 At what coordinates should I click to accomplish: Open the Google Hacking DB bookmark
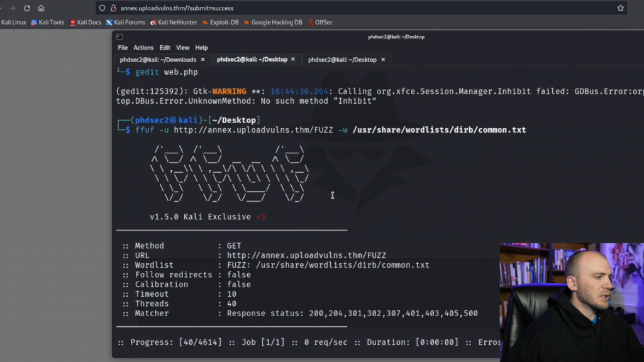tap(273, 22)
